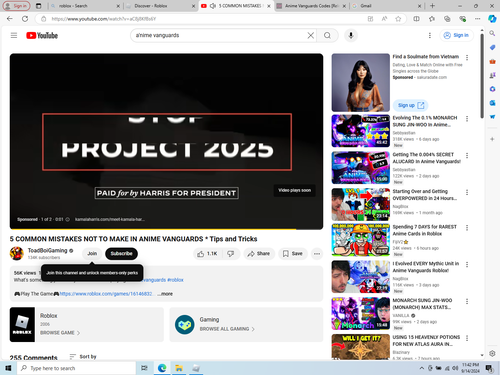The width and height of the screenshot is (500, 375).
Task: Open the YouTube hamburger guide menu
Action: tap(14, 35)
